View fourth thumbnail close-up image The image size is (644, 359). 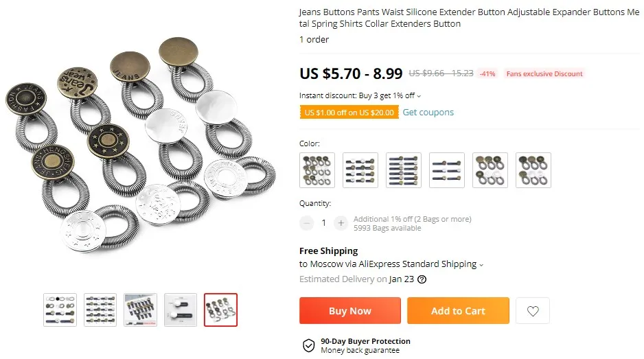tap(181, 310)
